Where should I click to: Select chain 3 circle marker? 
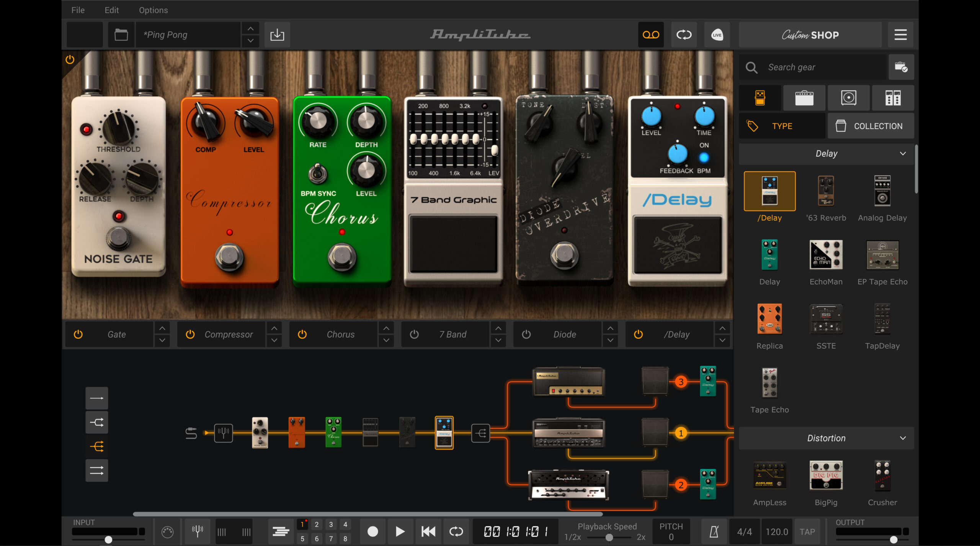click(681, 382)
